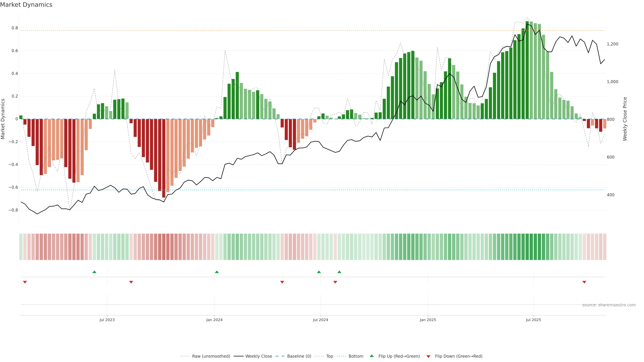644x362 pixels.
Task: Click the leftmost red flip-down triangle
Action: [25, 282]
